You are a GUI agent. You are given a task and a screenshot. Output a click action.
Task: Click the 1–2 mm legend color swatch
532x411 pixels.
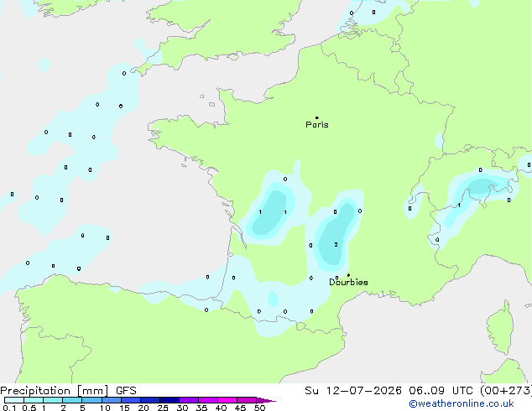click(53, 400)
